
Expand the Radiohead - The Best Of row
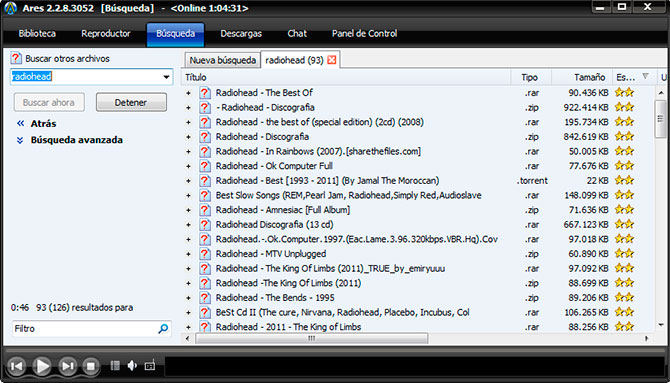[188, 93]
